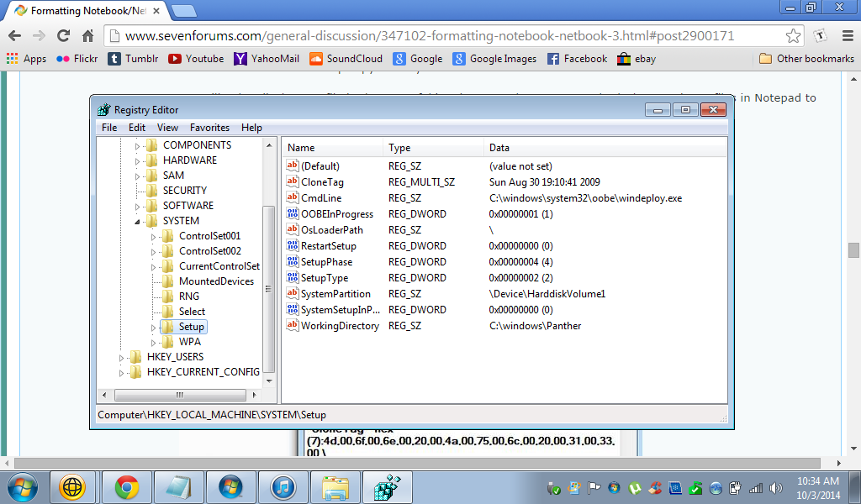Open the Edit menu in Registry Editor
Screen dimensions: 861x504
tap(137, 127)
